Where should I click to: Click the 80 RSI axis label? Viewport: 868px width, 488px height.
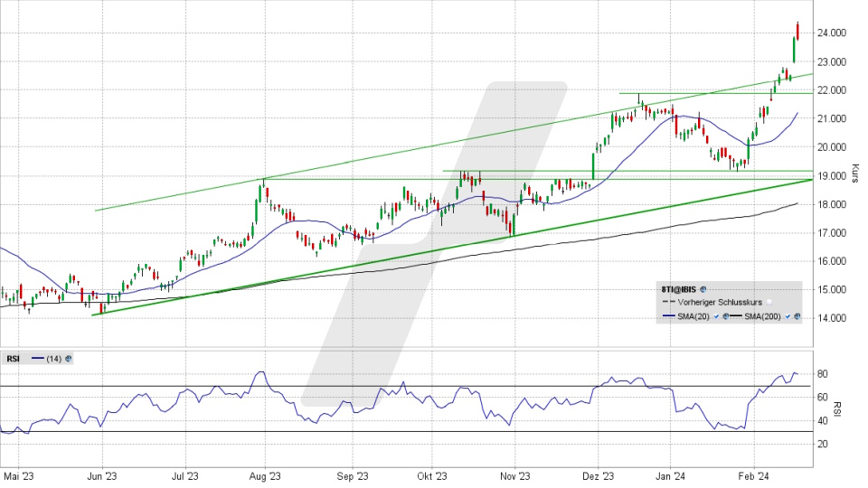point(823,374)
